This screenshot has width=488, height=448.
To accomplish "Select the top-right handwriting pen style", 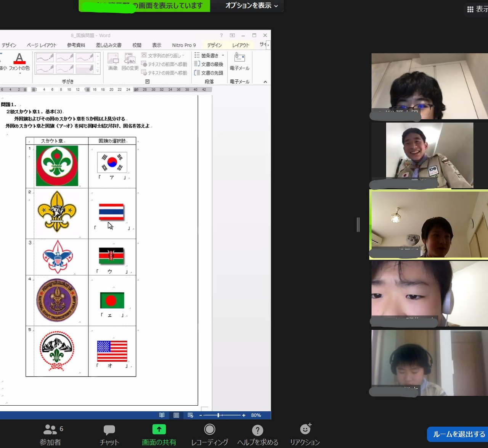I will (85, 58).
